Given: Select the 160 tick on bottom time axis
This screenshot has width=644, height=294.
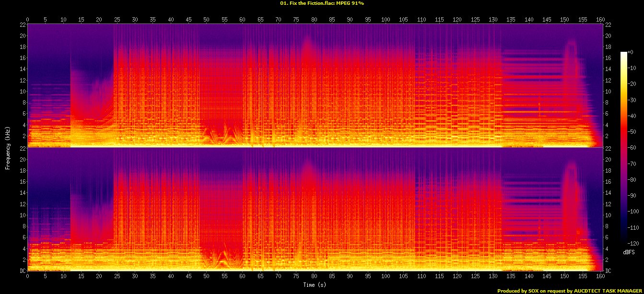Looking at the screenshot, I should pos(600,277).
